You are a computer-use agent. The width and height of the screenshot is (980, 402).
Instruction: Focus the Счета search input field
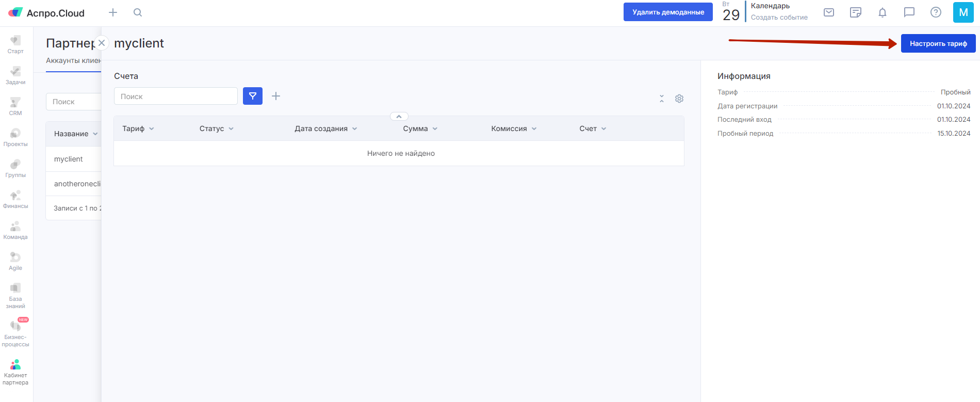(176, 97)
